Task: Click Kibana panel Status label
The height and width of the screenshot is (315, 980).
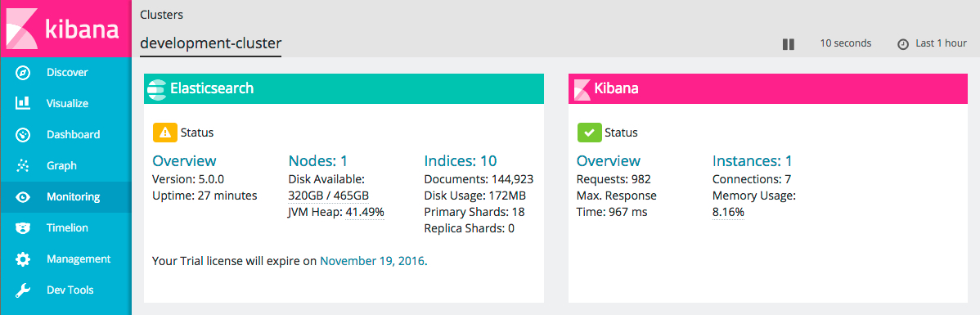Action: (621, 133)
